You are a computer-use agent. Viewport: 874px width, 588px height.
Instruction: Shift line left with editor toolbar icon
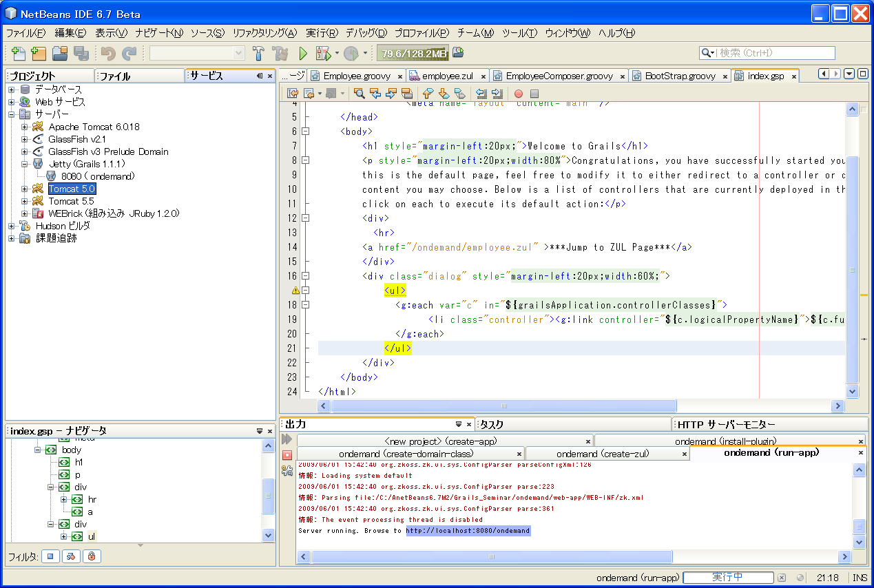(x=481, y=94)
